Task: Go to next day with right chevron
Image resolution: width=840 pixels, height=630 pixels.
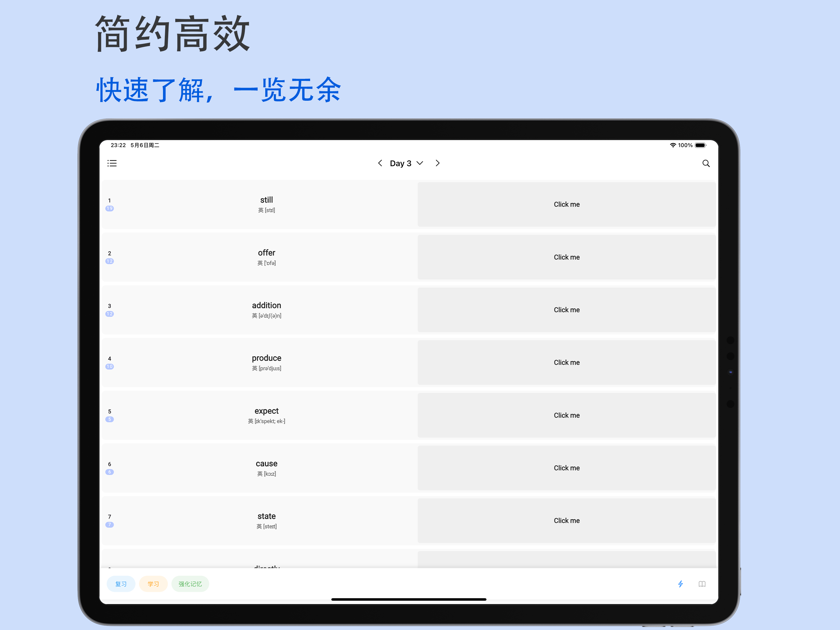Action: point(437,163)
